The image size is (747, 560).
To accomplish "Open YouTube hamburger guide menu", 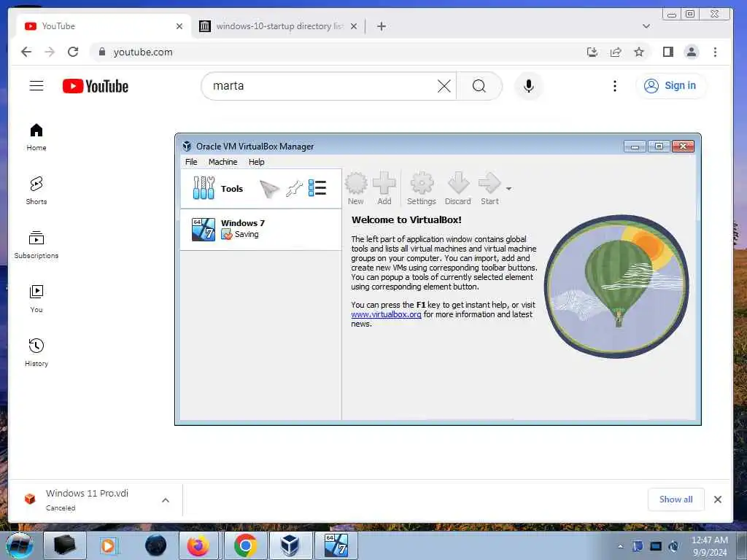I will pyautogui.click(x=36, y=86).
